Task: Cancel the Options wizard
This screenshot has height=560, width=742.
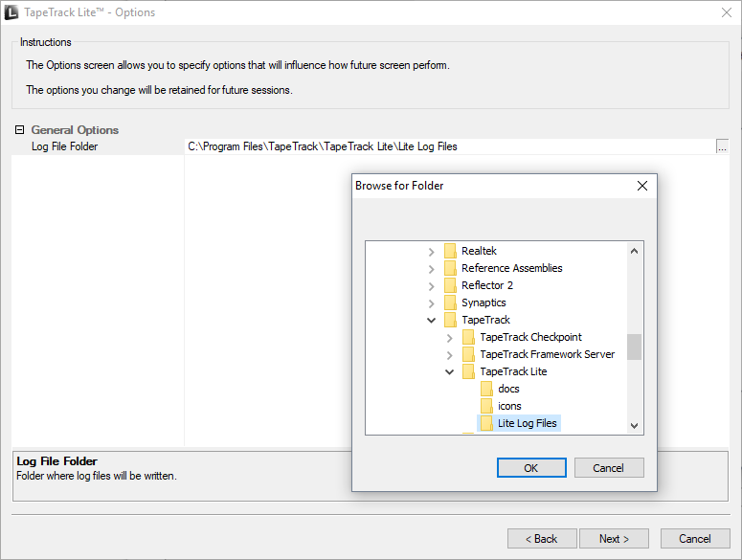Action: (x=695, y=539)
